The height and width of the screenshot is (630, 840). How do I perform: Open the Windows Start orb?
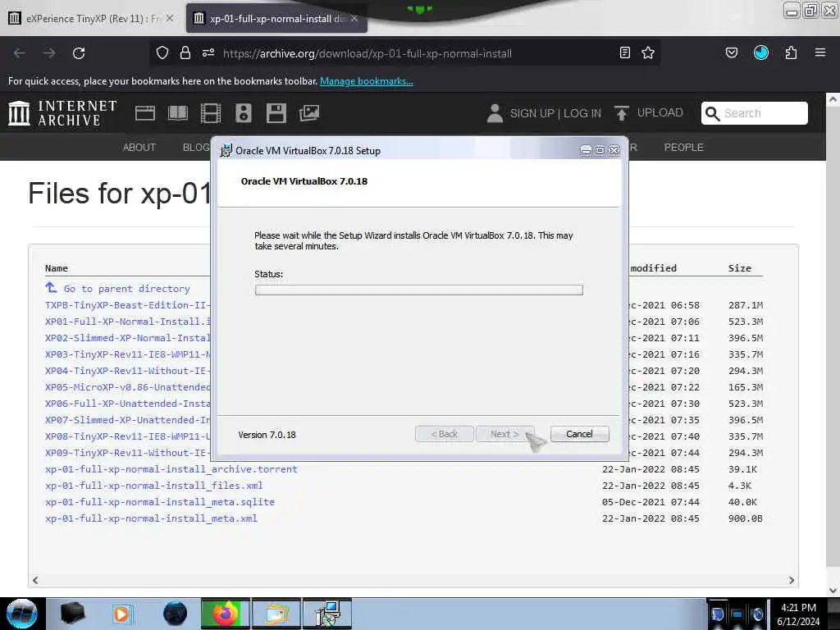point(22,614)
